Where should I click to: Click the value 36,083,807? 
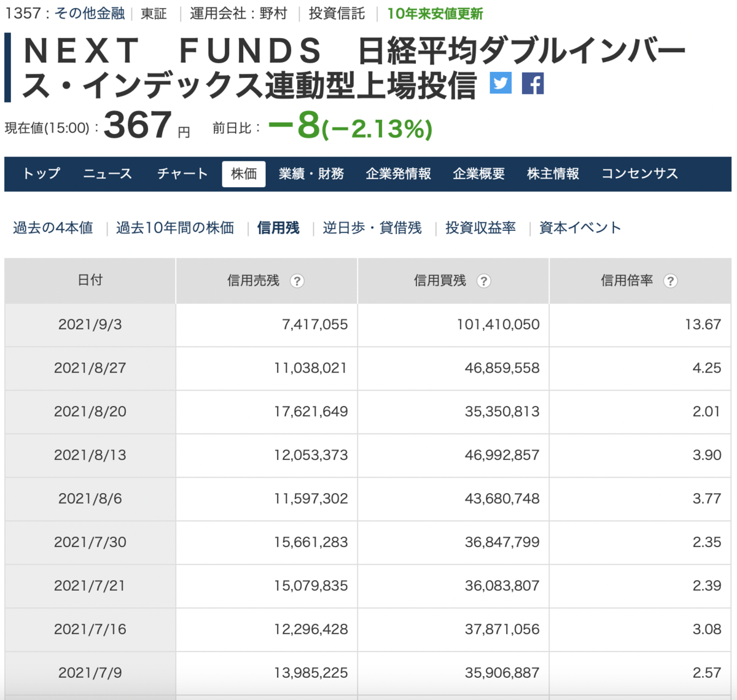(502, 586)
